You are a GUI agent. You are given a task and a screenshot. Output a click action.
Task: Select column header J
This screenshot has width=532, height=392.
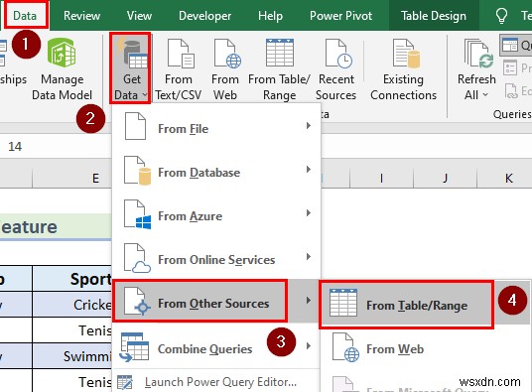[x=445, y=178]
